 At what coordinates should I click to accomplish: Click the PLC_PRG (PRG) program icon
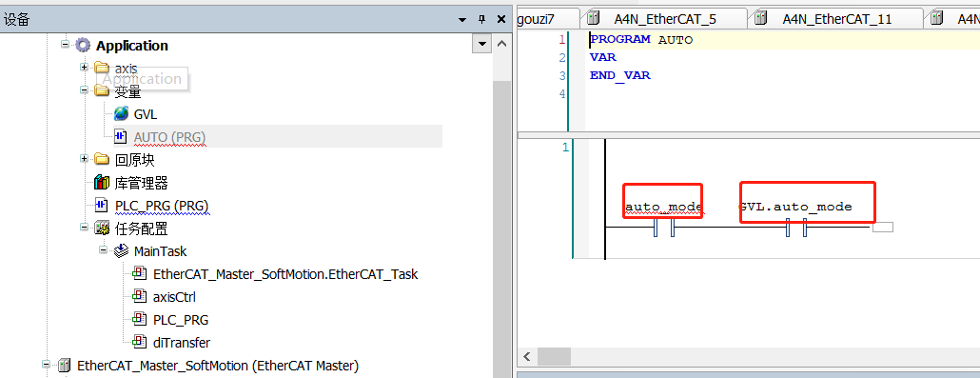point(102,205)
